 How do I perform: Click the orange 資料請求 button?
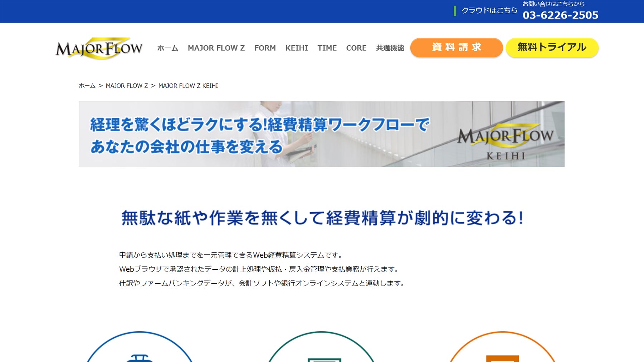457,48
